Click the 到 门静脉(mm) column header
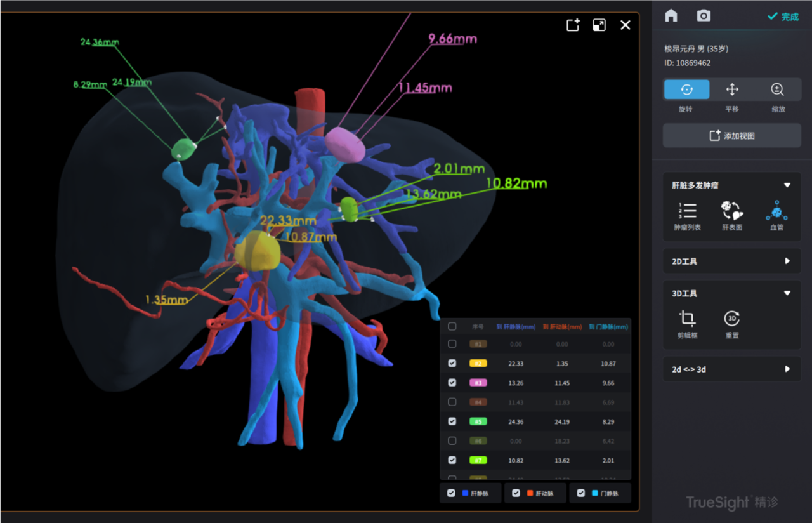The image size is (812, 523). pyautogui.click(x=608, y=327)
